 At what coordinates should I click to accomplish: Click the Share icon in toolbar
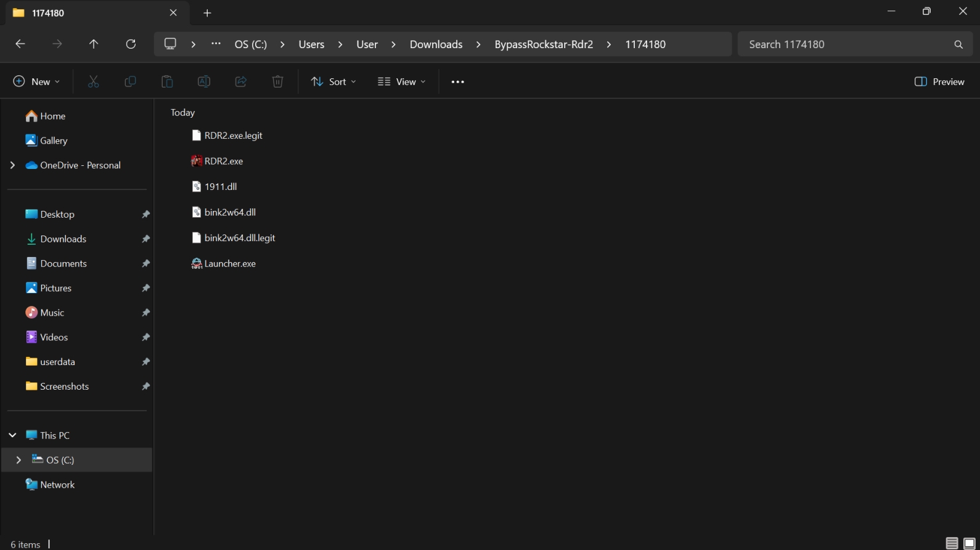[x=241, y=81]
